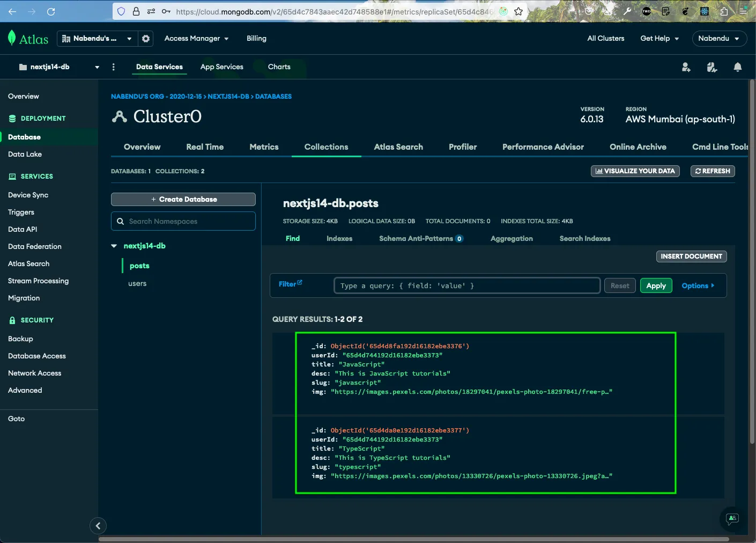Select the posts collection
This screenshot has height=543, width=756.
(x=139, y=266)
